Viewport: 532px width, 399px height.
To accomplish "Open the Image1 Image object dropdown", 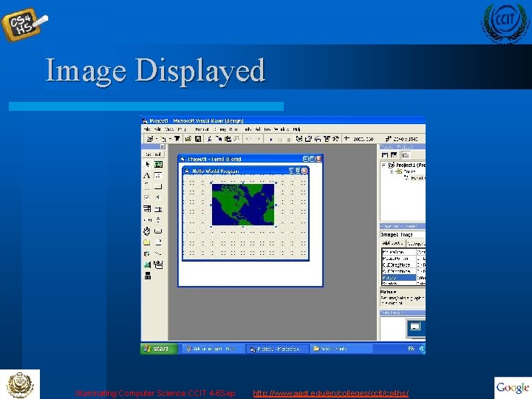I will pos(403,234).
